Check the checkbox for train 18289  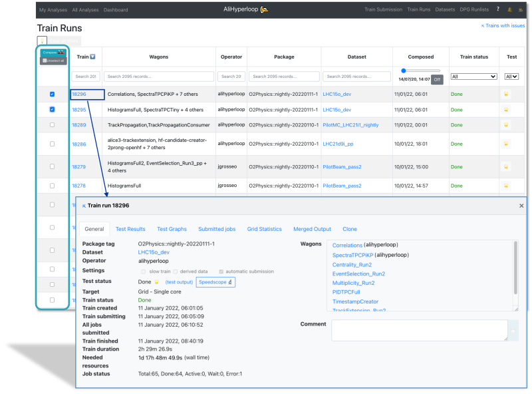tap(52, 124)
